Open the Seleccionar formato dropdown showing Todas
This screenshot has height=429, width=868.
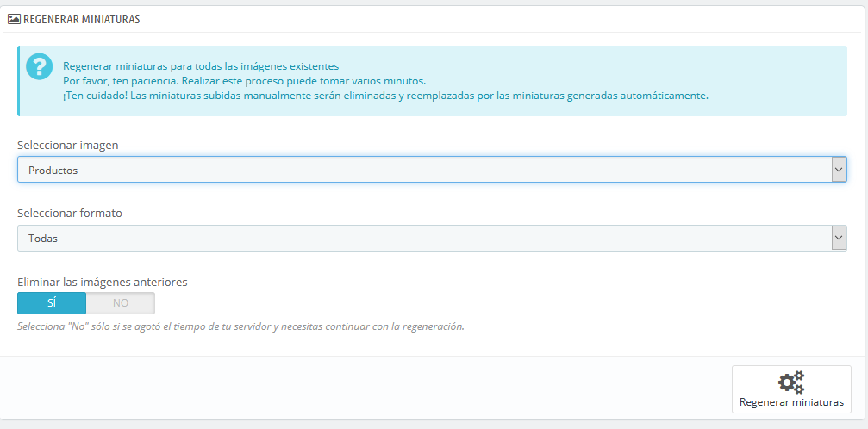432,238
